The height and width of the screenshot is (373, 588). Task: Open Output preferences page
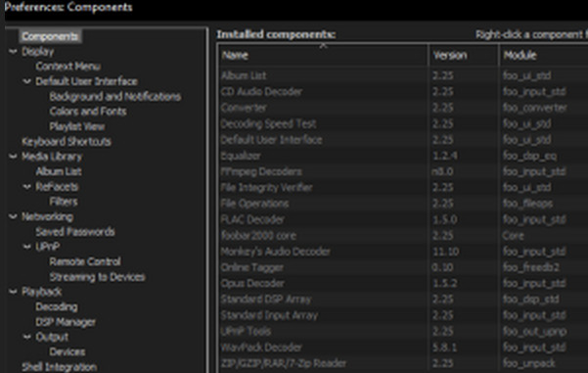[x=52, y=337]
